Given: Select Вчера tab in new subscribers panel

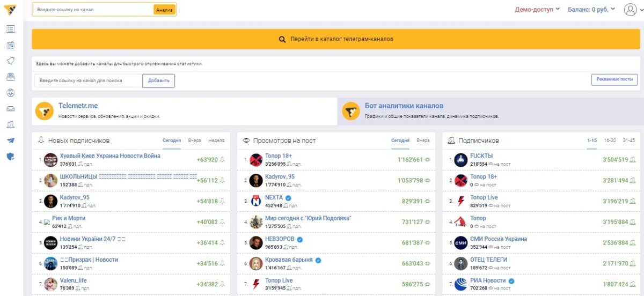Looking at the screenshot, I should click(195, 140).
